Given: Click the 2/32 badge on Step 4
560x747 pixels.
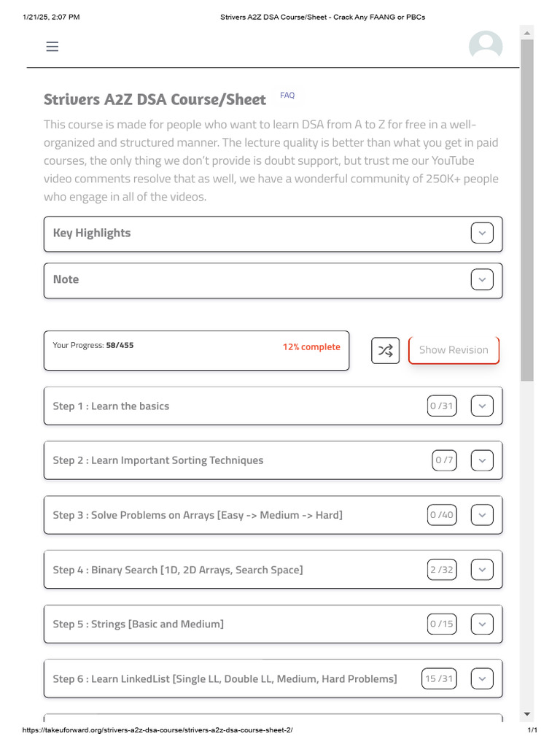Looking at the screenshot, I should [x=442, y=570].
